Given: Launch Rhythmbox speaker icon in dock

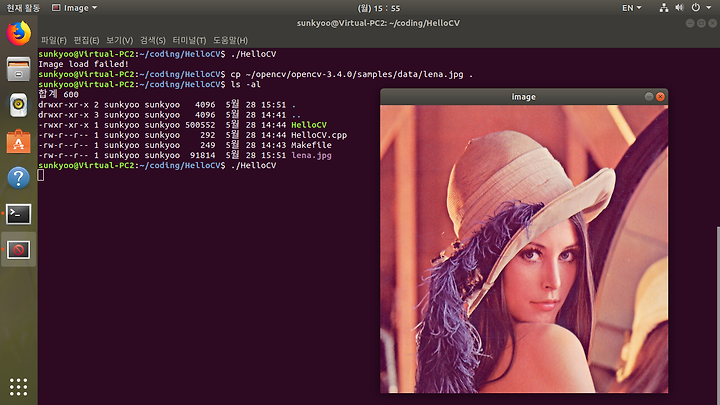Looking at the screenshot, I should click(18, 105).
